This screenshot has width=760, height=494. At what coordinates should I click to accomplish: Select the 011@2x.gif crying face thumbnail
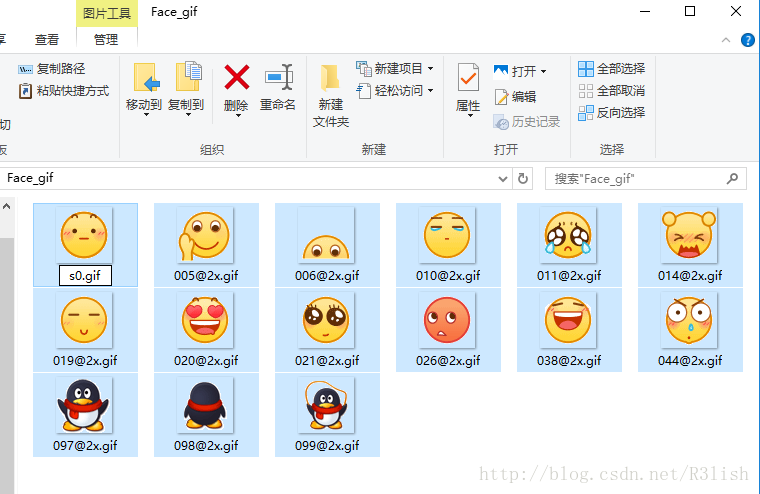[x=569, y=235]
